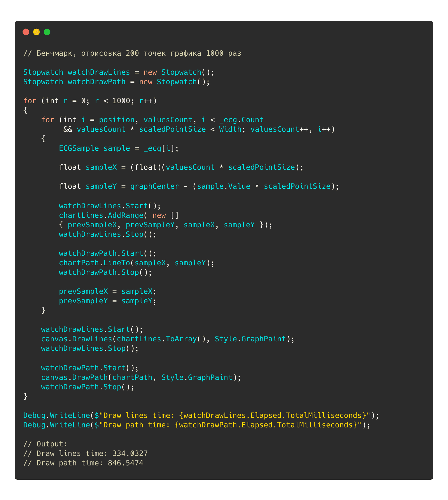The width and height of the screenshot is (448, 500).
Task: Click the "// Output:" comment
Action: (45, 444)
